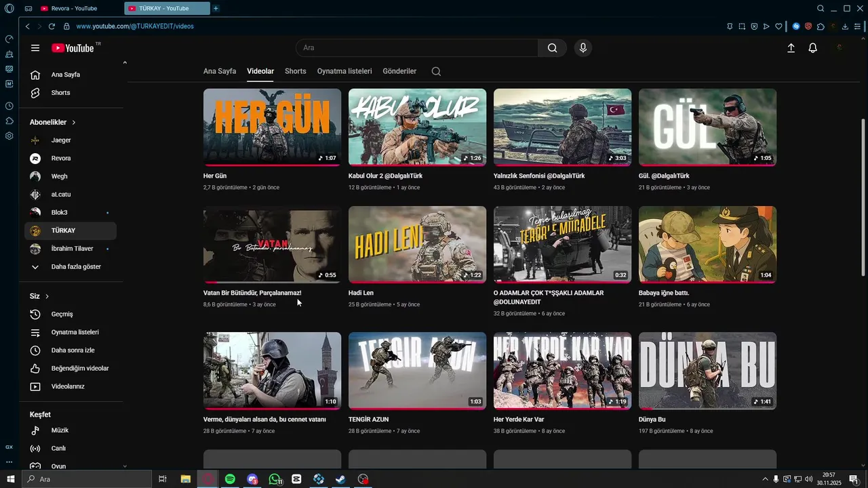Open Daha sonra izle list

click(71, 350)
